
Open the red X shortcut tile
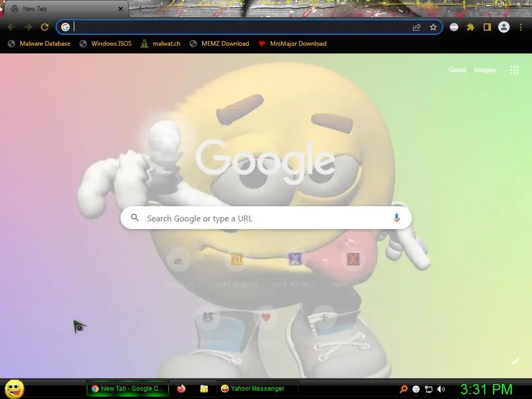(x=353, y=260)
